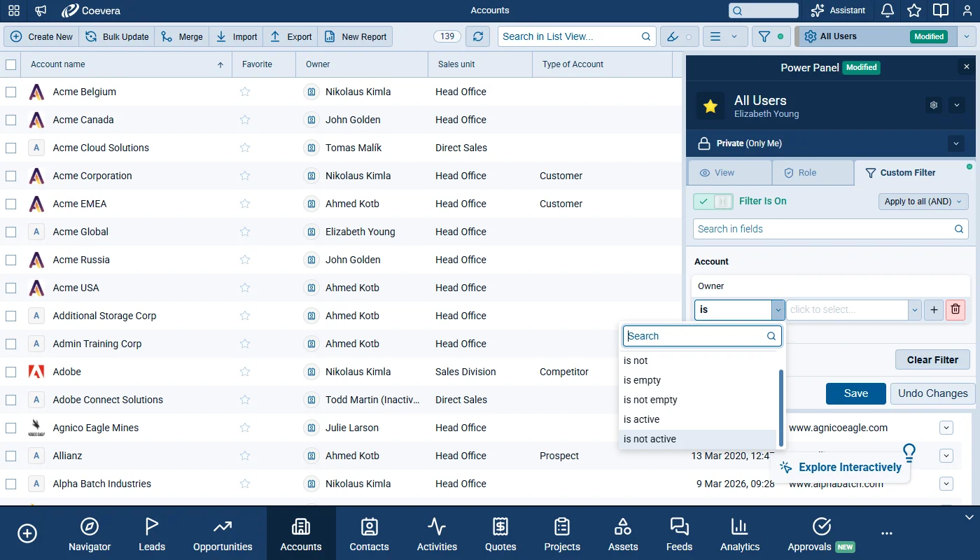Open Approvals module
This screenshot has width=980, height=560.
click(821, 535)
